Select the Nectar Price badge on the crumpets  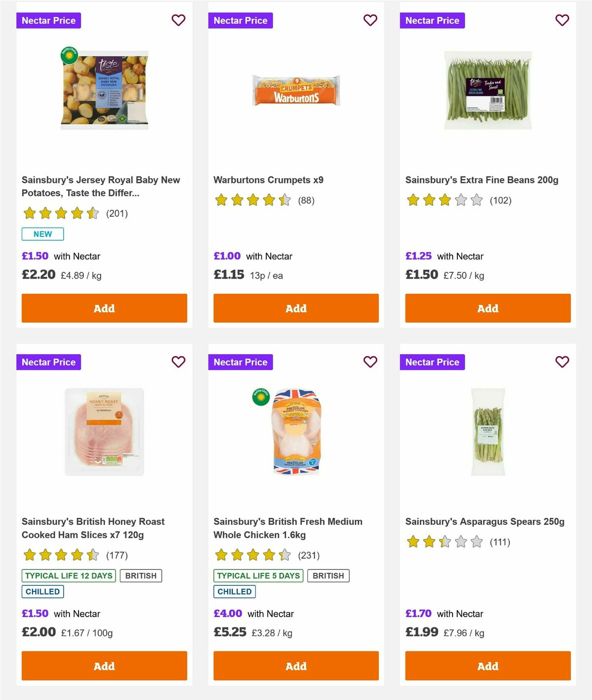point(241,20)
